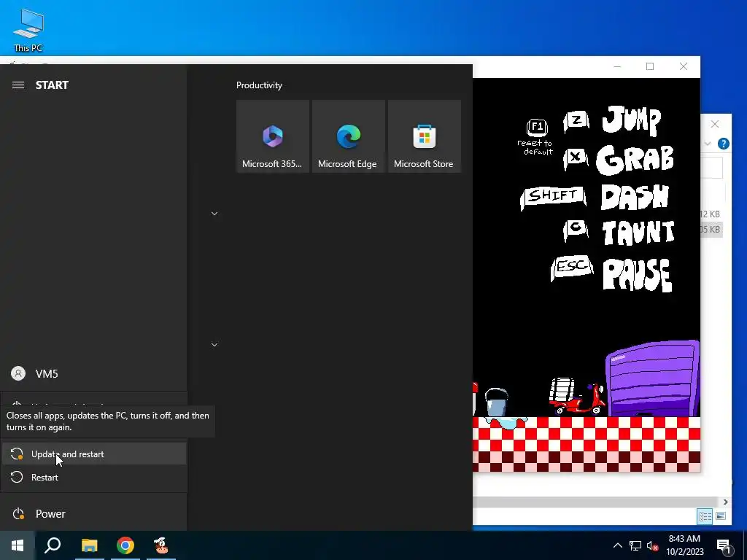The width and height of the screenshot is (747, 560).
Task: Open the clock showing 8:43 AM
Action: (x=684, y=545)
